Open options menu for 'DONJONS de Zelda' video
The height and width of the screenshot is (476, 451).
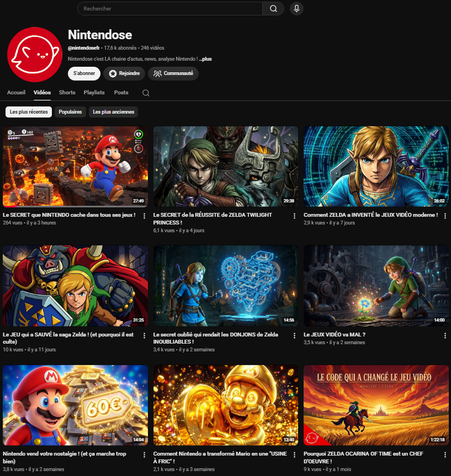tap(294, 335)
